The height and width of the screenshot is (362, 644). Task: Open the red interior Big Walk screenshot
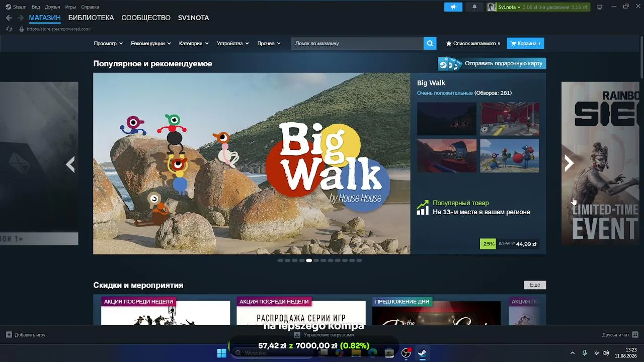tap(510, 119)
